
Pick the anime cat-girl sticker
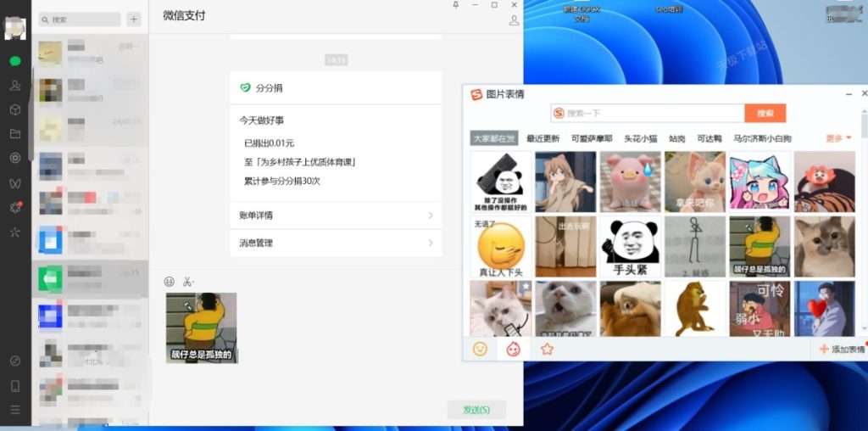(565, 182)
